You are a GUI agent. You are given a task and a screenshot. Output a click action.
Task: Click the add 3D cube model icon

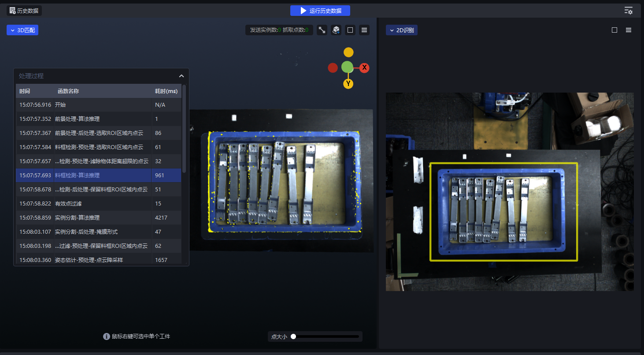[x=336, y=30]
